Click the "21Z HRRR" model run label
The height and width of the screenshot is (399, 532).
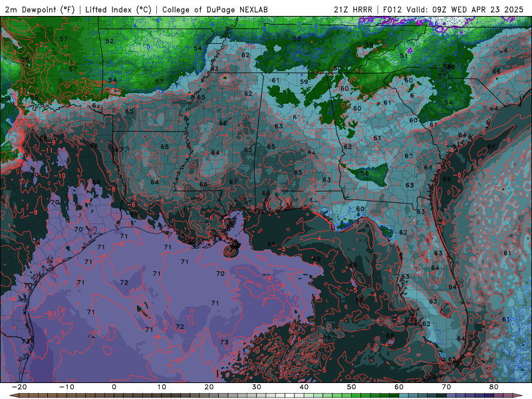pos(353,9)
